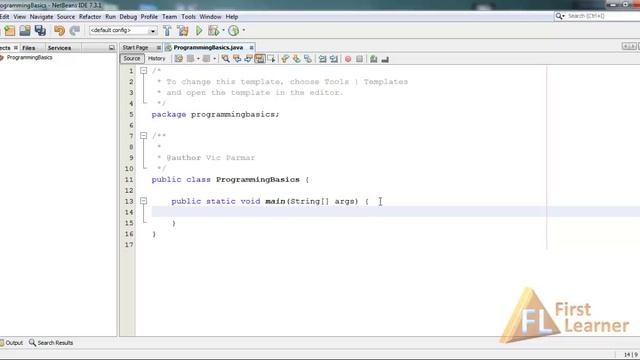Open the Window menu

[x=210, y=17]
